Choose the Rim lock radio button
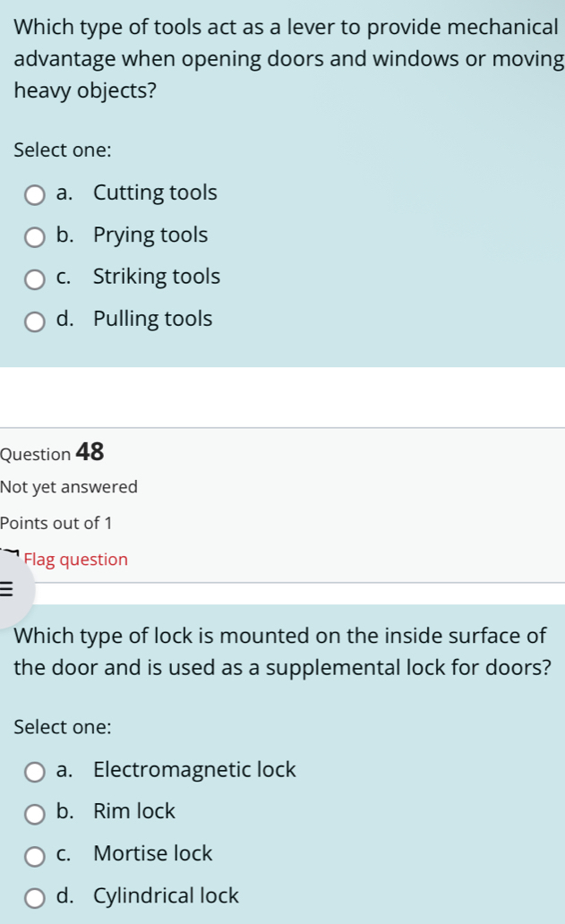The height and width of the screenshot is (924, 565). 35,813
